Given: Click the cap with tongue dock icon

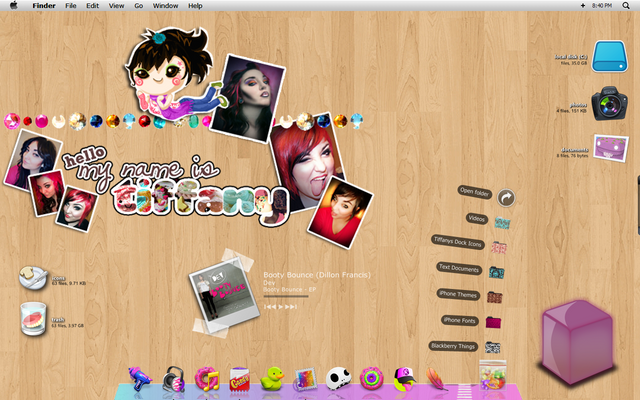Looking at the screenshot, I should pyautogui.click(x=404, y=379).
